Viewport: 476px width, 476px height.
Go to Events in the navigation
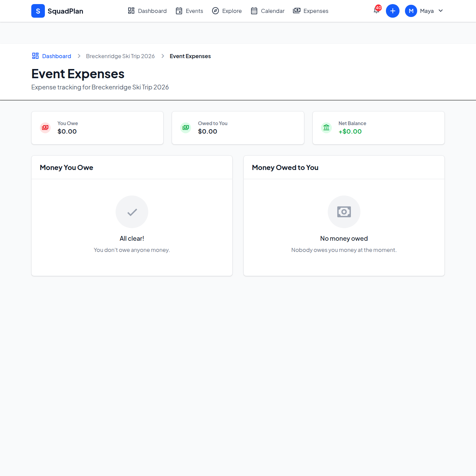coord(189,11)
